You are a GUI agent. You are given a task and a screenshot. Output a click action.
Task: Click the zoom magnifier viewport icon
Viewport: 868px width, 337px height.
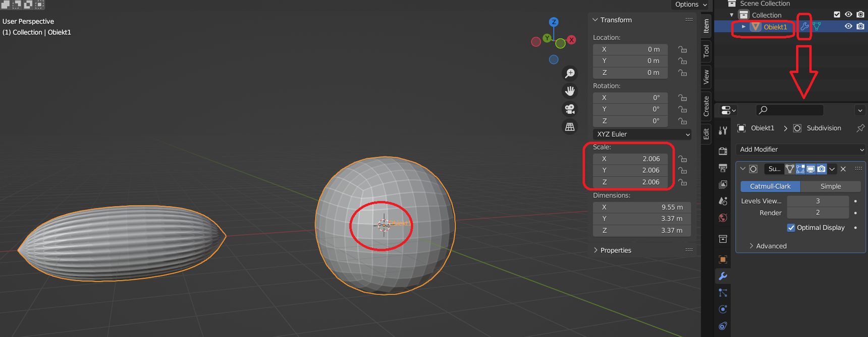pyautogui.click(x=570, y=73)
